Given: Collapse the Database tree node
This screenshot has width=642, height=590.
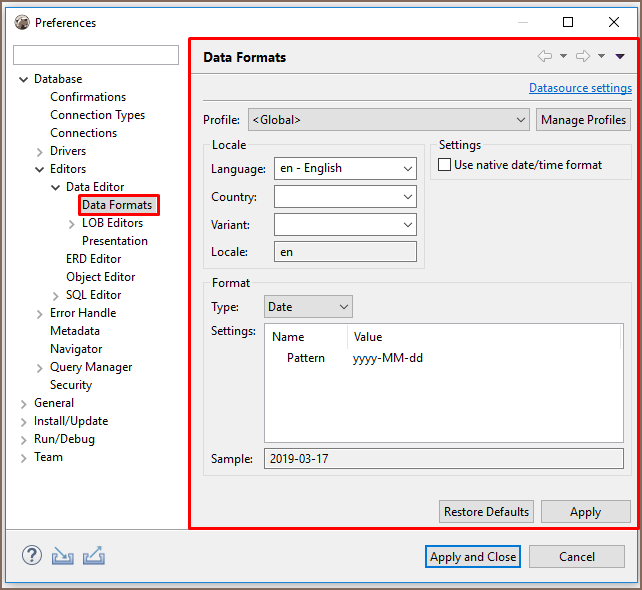Looking at the screenshot, I should coord(24,79).
